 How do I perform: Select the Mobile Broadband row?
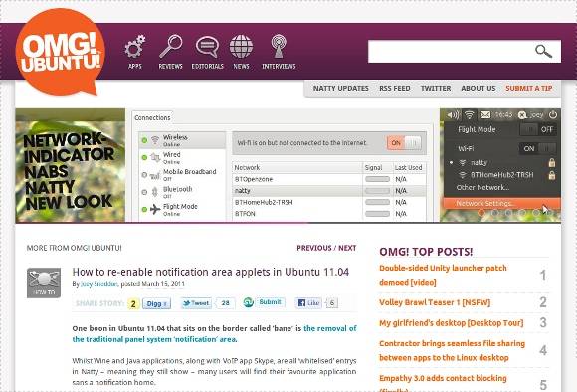182,175
